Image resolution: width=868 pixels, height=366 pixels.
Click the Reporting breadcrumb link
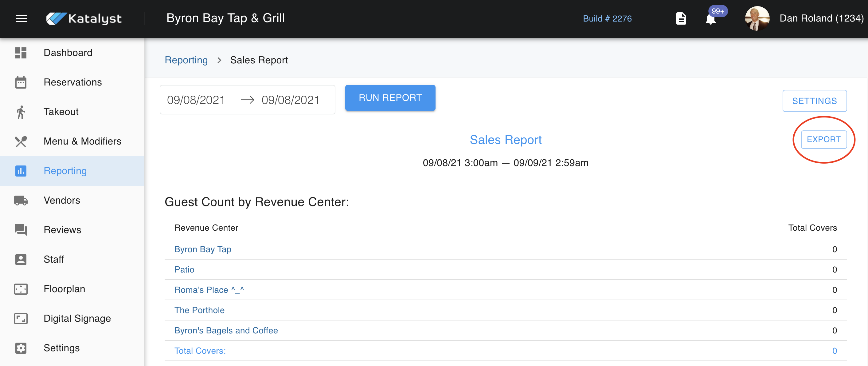[186, 60]
